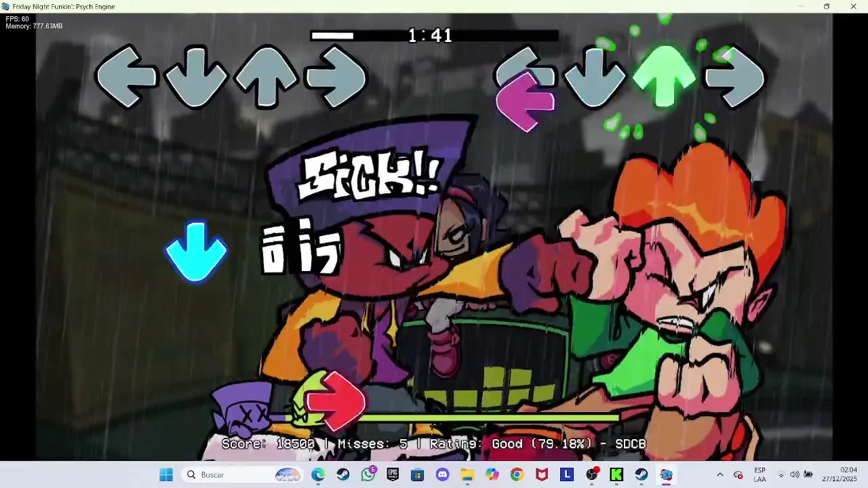
Task: Open the volume control tray icon
Action: point(794,474)
